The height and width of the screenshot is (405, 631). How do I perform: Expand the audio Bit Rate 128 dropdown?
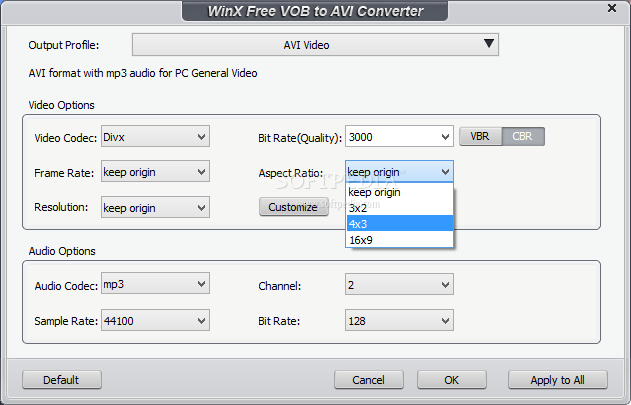[399, 320]
